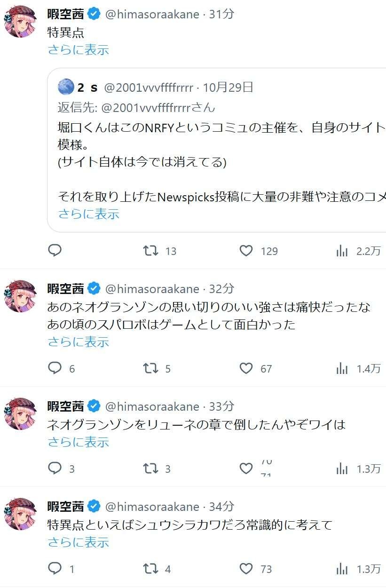
Task: Click the moon avatar of quoted user
Action: (x=66, y=87)
